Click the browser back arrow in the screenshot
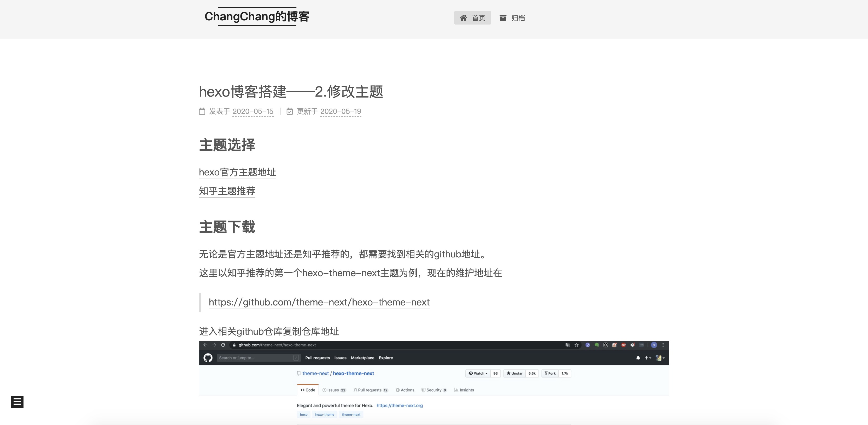The width and height of the screenshot is (868, 425). (205, 345)
